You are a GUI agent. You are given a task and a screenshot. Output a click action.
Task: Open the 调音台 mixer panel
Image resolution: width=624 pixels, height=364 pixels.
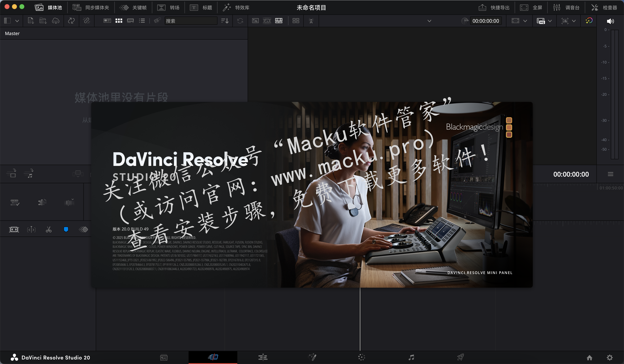566,8
